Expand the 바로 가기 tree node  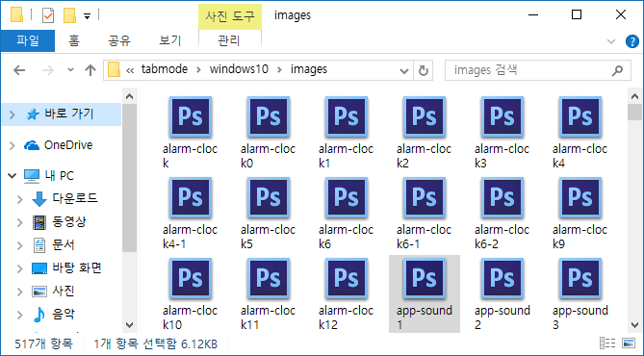click(x=12, y=114)
